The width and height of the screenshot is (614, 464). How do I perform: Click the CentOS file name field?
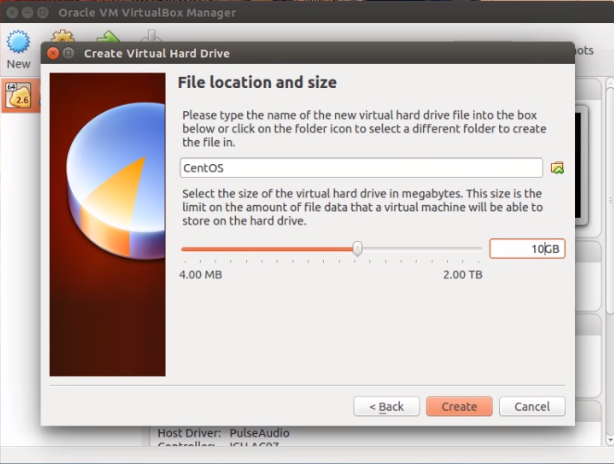361,168
